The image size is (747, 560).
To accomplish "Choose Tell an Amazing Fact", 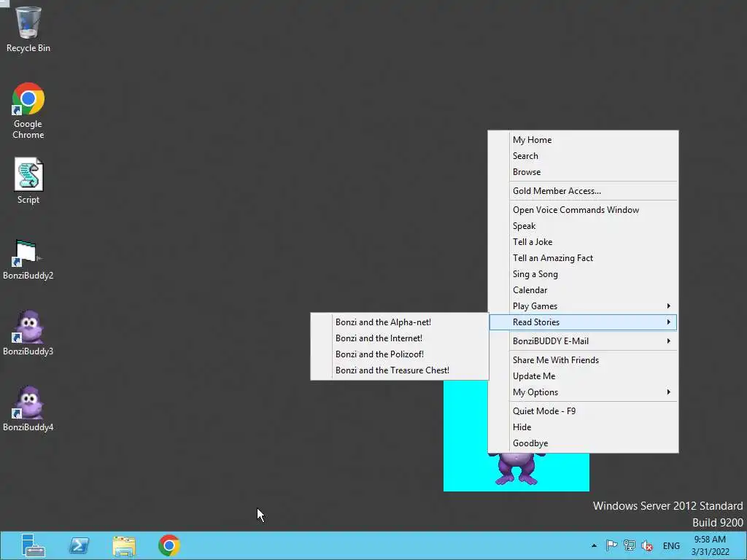I will tap(583, 258).
